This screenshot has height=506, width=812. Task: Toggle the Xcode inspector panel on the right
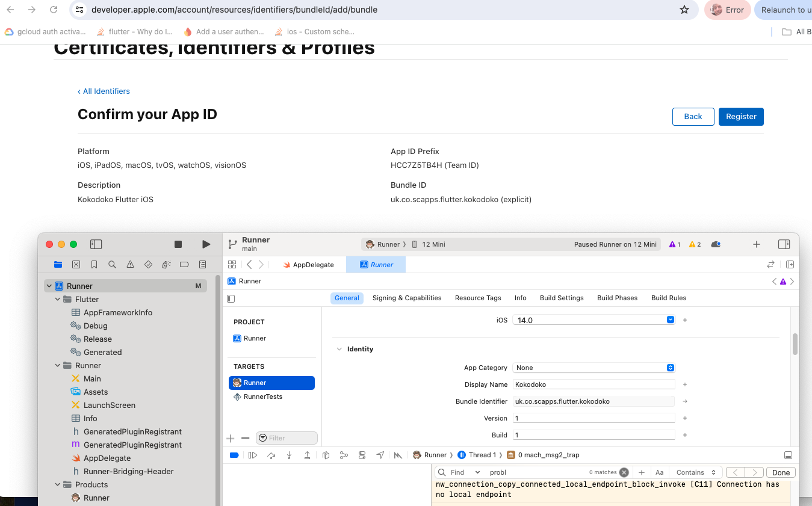click(x=784, y=244)
